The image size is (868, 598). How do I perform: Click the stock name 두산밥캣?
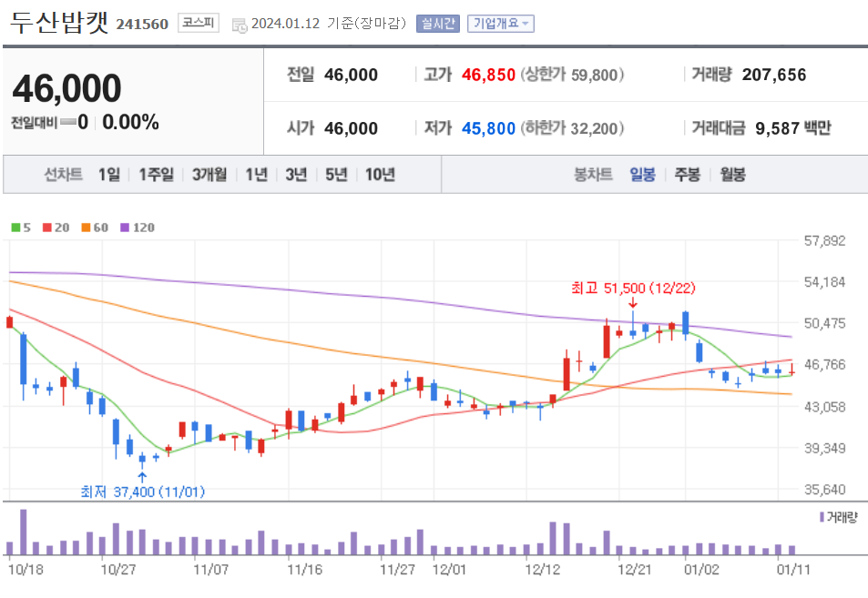pos(59,22)
